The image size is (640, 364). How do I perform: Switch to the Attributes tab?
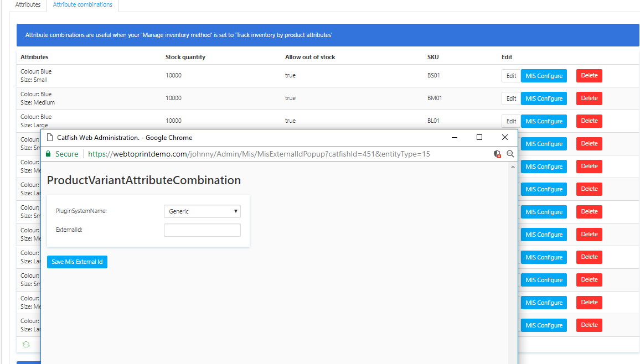pyautogui.click(x=28, y=4)
